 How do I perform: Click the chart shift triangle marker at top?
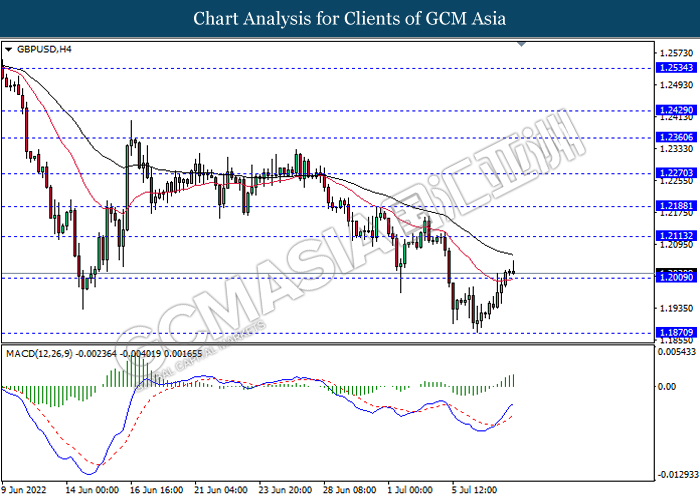coord(521,44)
